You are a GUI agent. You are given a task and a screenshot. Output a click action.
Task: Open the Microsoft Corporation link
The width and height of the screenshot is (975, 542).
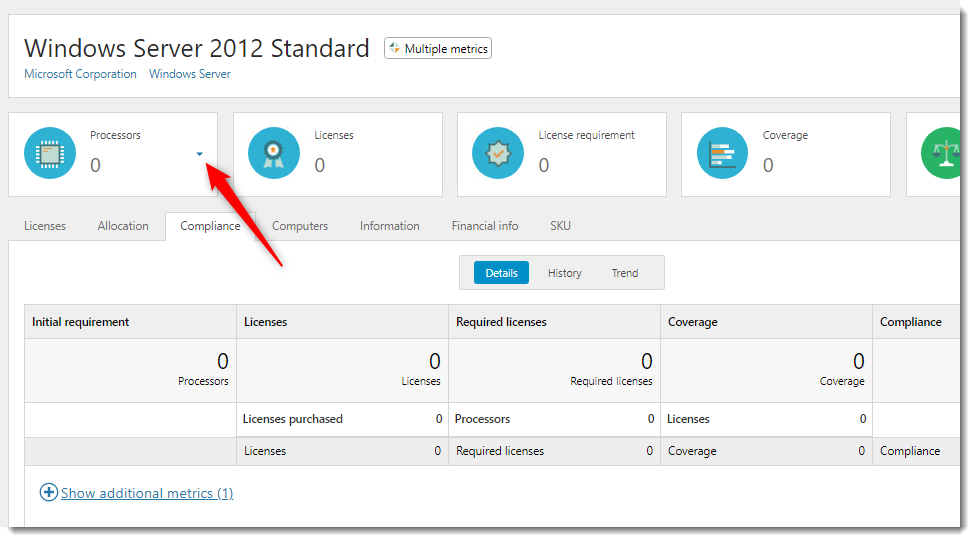80,74
